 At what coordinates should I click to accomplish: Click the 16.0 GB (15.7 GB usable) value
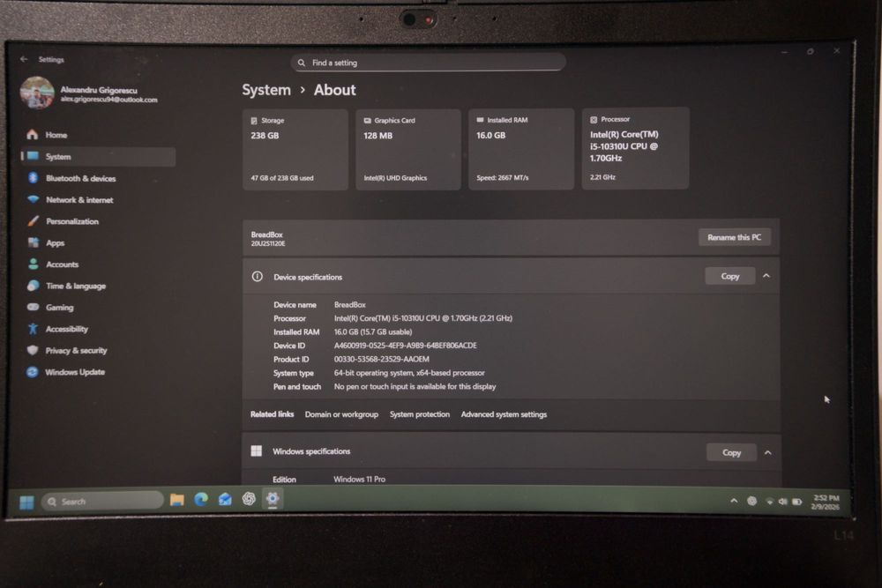click(x=373, y=332)
